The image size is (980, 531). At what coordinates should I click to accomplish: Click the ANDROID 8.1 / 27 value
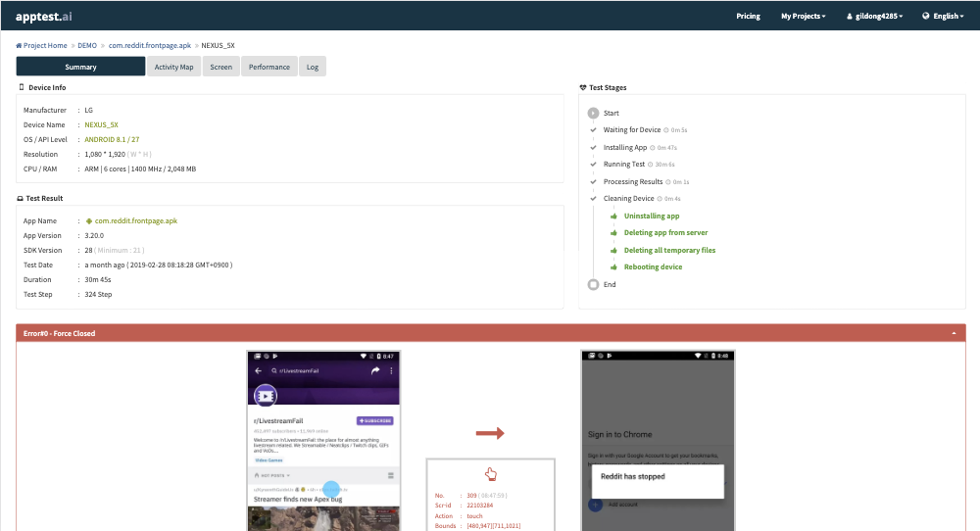click(112, 140)
